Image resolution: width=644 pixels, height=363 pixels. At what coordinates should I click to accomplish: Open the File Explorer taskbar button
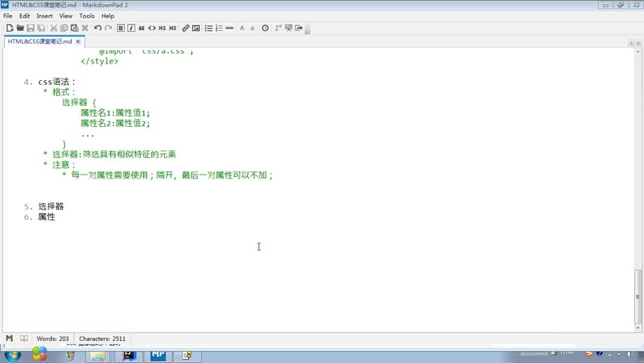(x=98, y=355)
